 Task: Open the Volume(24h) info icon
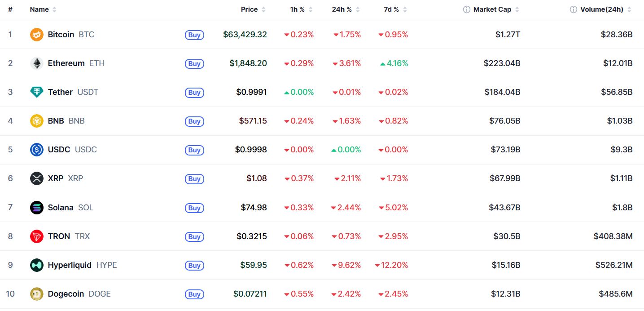click(574, 9)
